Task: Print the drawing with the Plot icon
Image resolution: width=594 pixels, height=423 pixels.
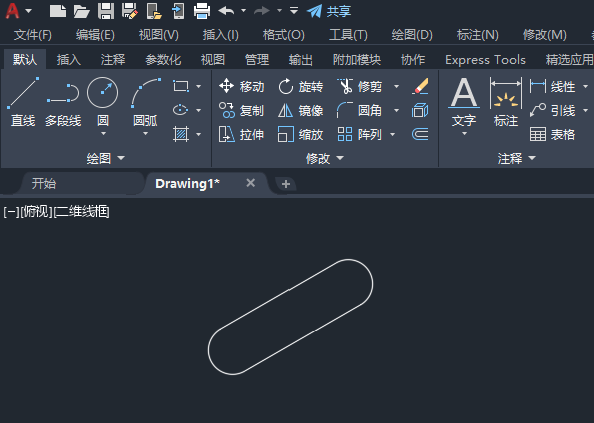Action: pyautogui.click(x=202, y=11)
